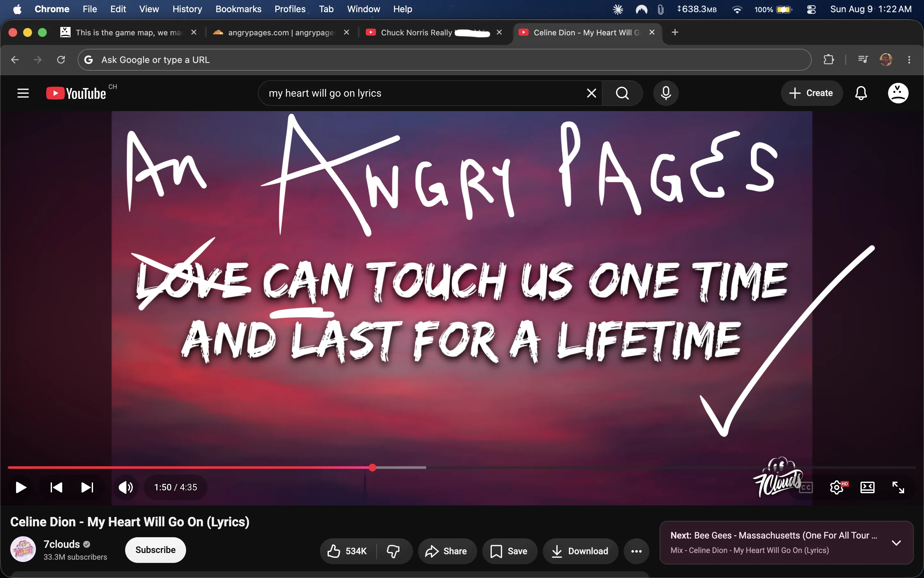Open the YouTube guide hamburger menu
Viewport: 924px width, 578px height.
click(x=23, y=93)
